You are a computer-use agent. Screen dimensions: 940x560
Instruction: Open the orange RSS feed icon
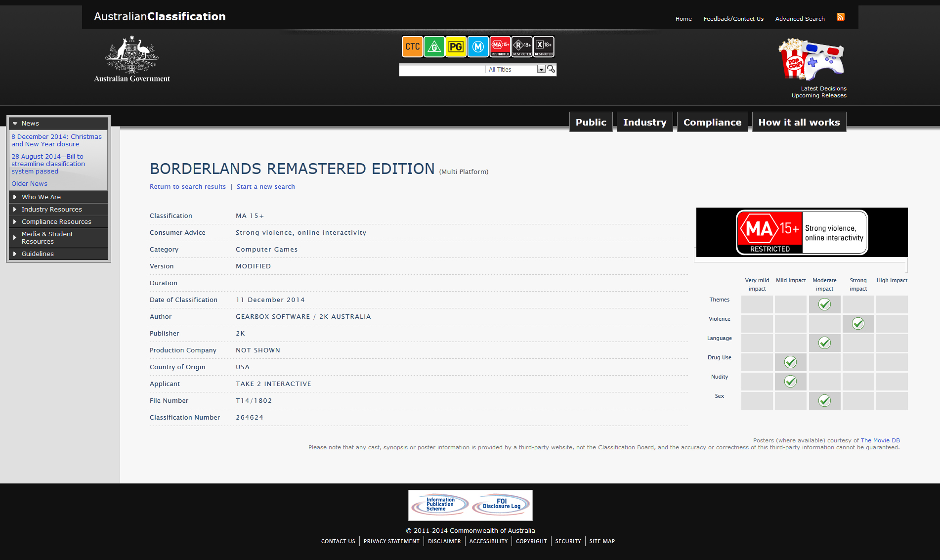coord(840,17)
